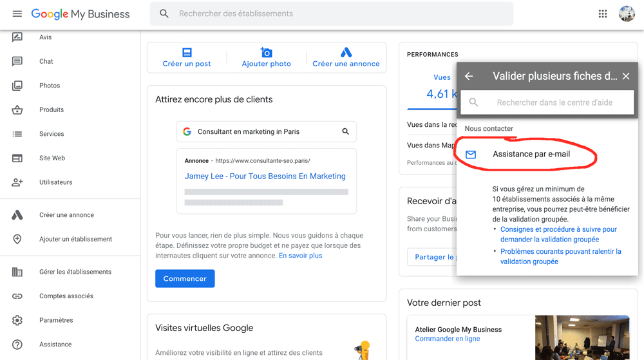Select Gérer les établissements menu item
This screenshot has height=360, width=644.
coord(75,272)
